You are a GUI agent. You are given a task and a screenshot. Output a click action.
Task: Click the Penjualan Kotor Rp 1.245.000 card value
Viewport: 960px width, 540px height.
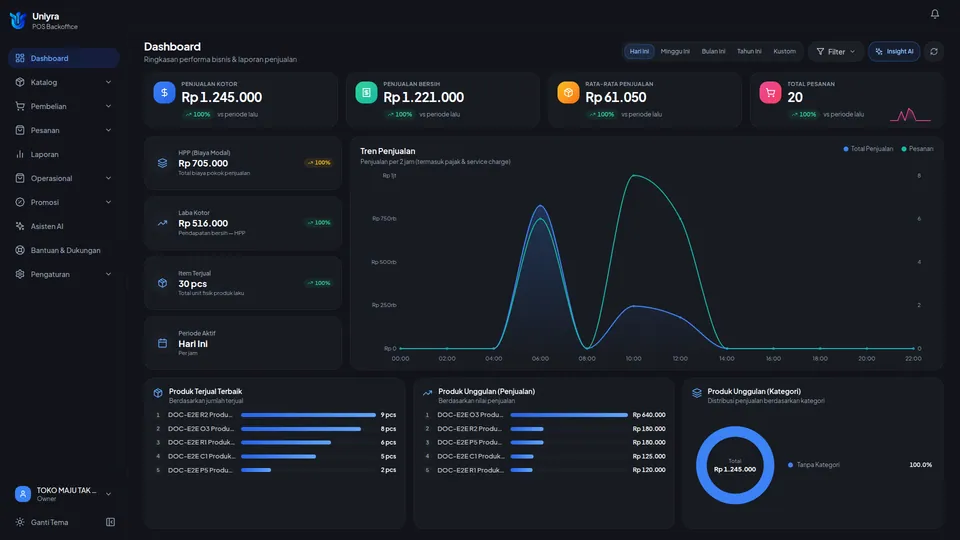tap(222, 97)
